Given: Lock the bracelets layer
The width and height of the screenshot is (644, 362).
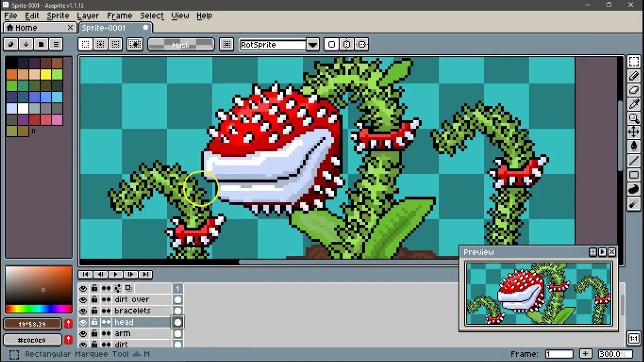Looking at the screenshot, I should (x=94, y=311).
